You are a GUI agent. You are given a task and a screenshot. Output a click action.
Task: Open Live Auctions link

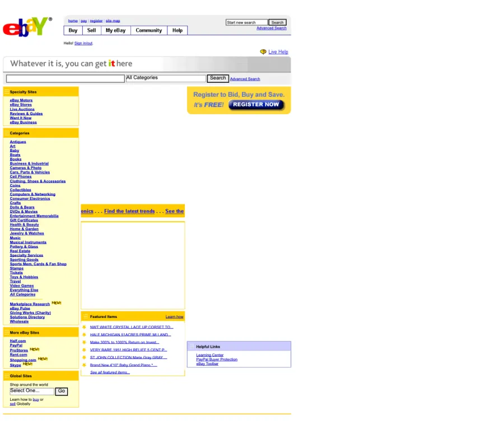[22, 109]
